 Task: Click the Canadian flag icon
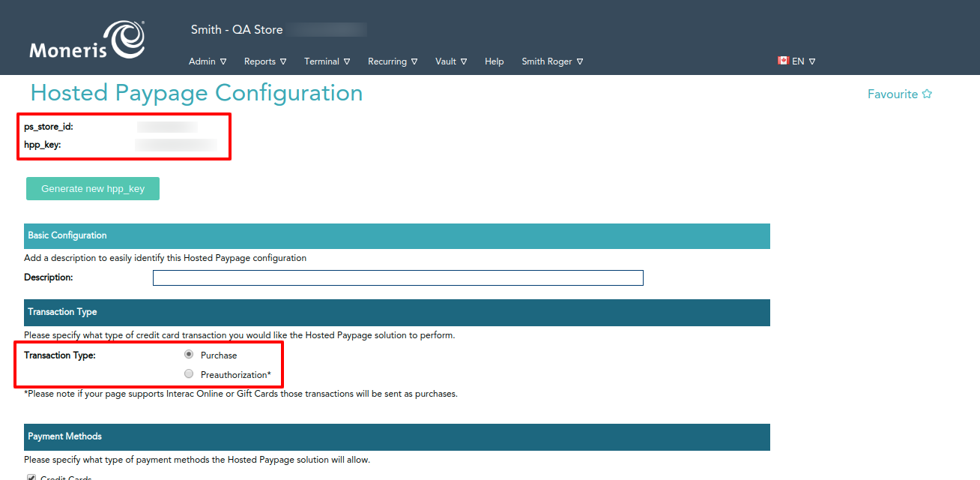click(x=783, y=61)
